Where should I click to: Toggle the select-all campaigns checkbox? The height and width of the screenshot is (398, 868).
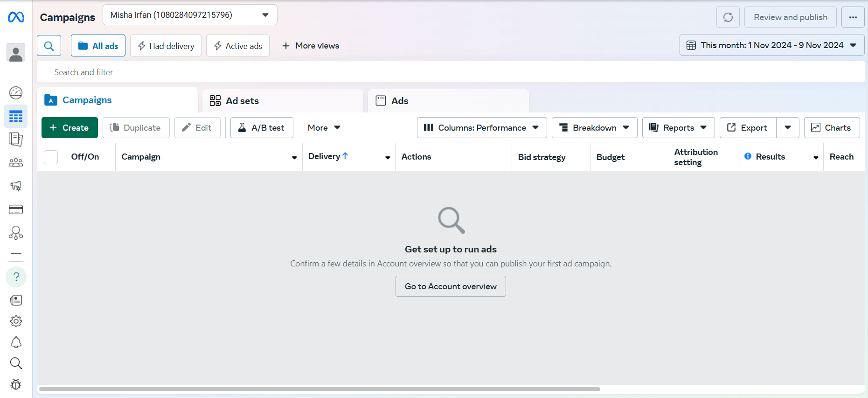click(51, 157)
